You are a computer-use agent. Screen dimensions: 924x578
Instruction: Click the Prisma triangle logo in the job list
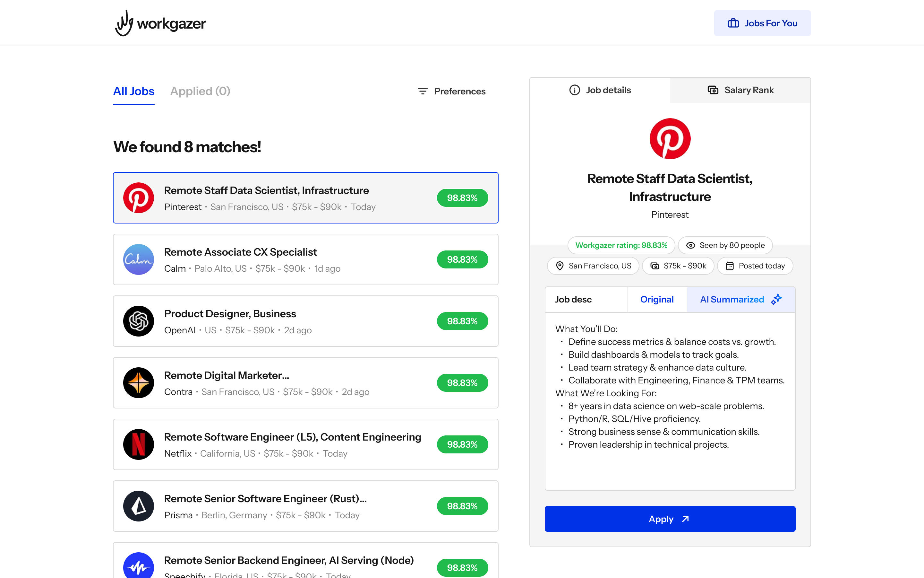point(139,506)
